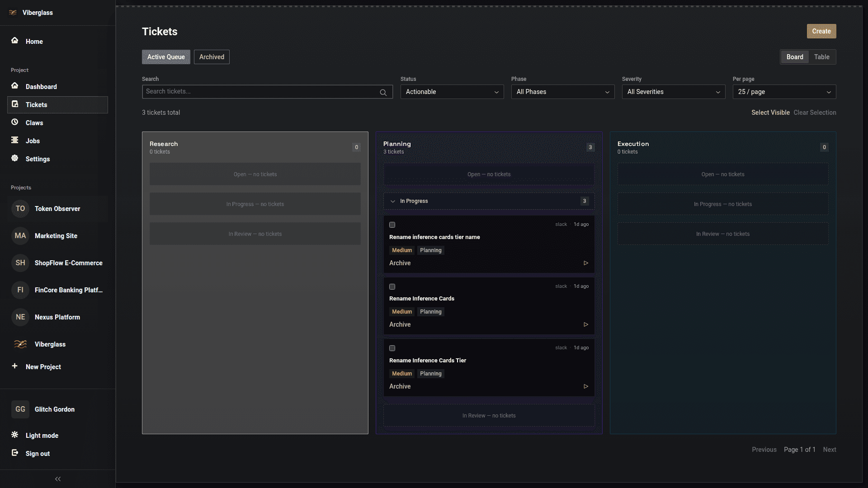Click the Token Observer project avatar
Viewport: 868px width, 488px height.
[x=20, y=208]
